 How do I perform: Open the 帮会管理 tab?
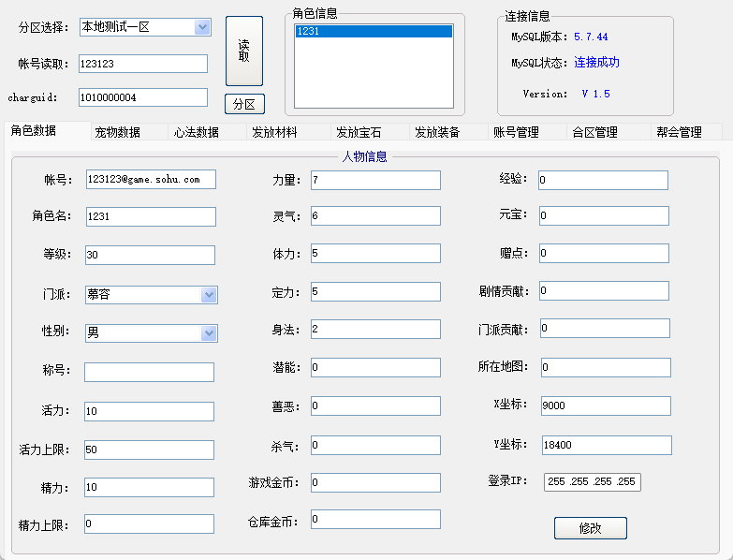679,133
